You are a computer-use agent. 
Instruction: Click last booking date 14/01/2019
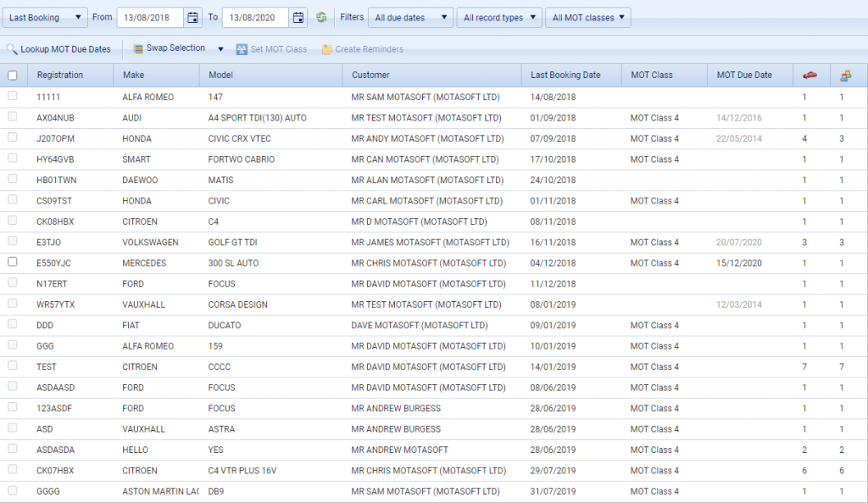(553, 366)
